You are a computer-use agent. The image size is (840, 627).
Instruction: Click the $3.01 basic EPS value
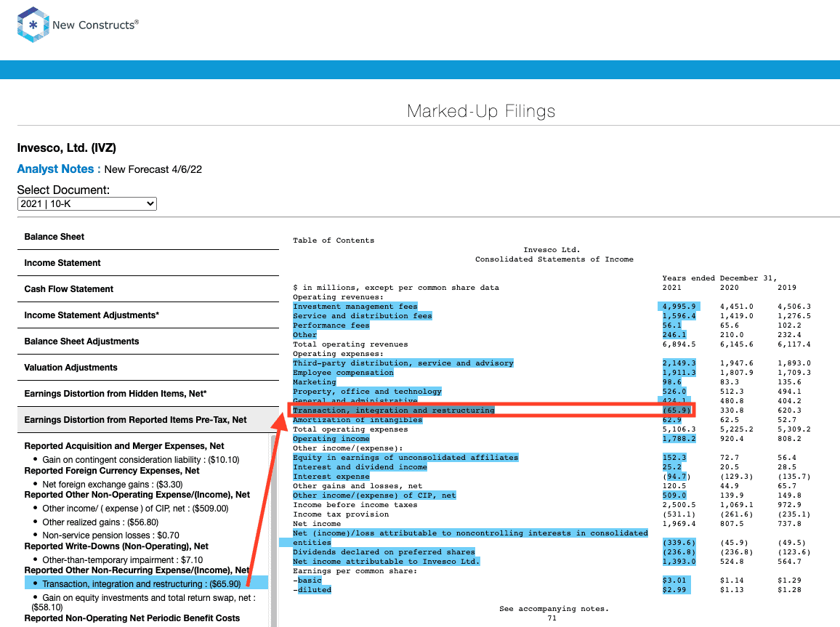674,581
